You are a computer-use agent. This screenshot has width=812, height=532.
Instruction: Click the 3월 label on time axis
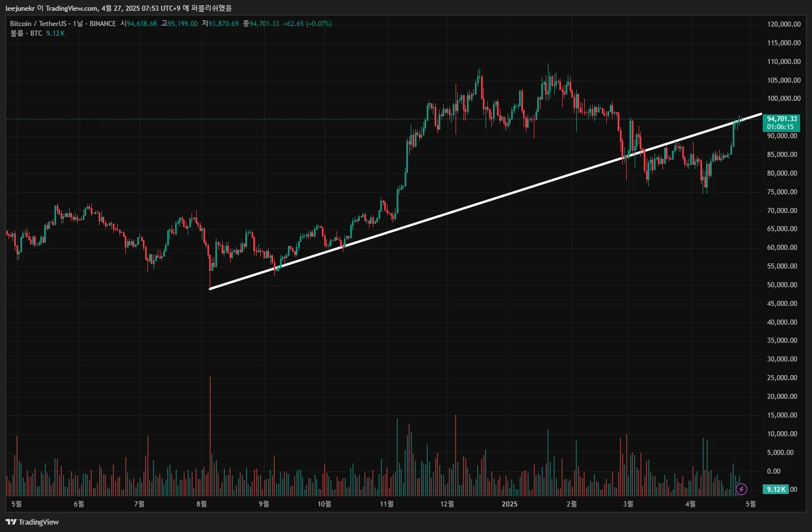click(628, 504)
